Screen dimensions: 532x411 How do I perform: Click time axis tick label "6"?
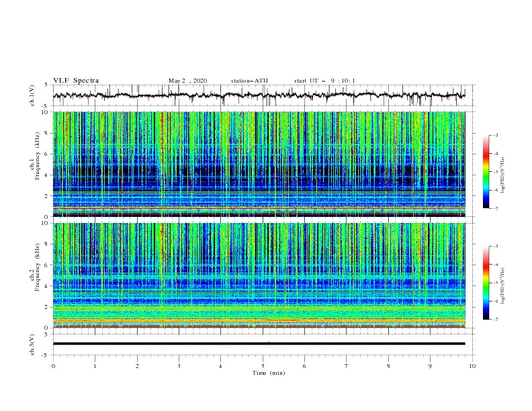304,366
